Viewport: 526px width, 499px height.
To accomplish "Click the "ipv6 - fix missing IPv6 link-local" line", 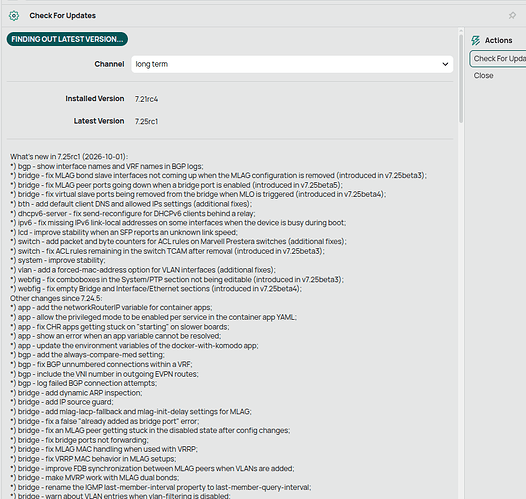I will click(x=178, y=223).
